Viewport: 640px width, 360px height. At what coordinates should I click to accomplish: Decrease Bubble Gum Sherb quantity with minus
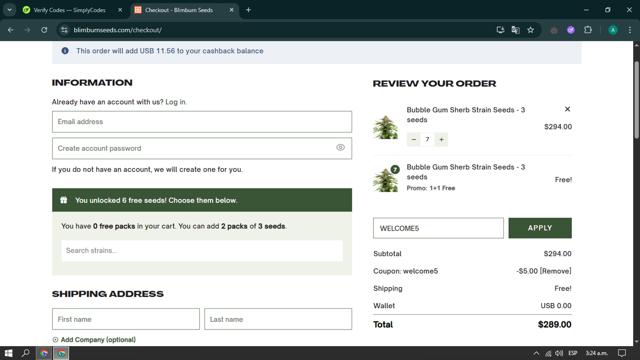pos(413,140)
